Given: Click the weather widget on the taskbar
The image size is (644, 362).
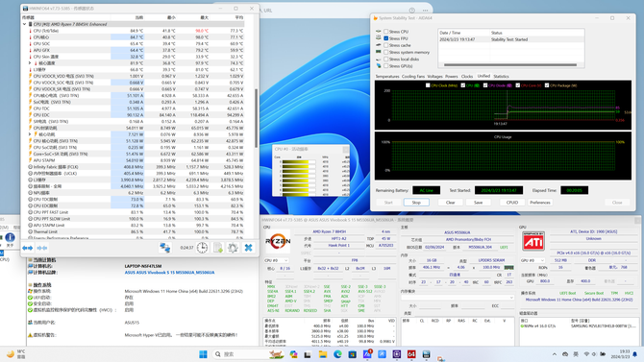Looking at the screenshot, I should point(16,354).
